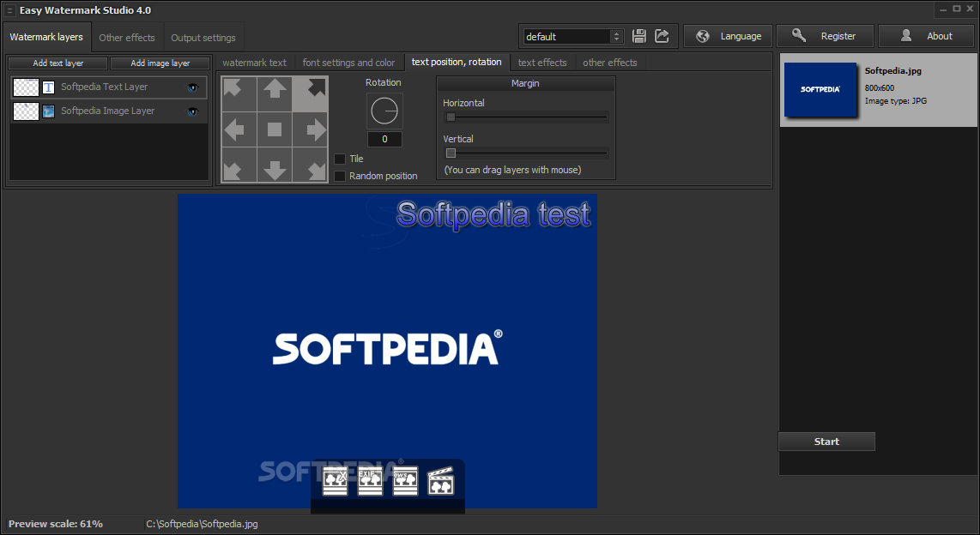
Task: Click the 'Softpedia test' watermark in preview
Action: pyautogui.click(x=493, y=214)
